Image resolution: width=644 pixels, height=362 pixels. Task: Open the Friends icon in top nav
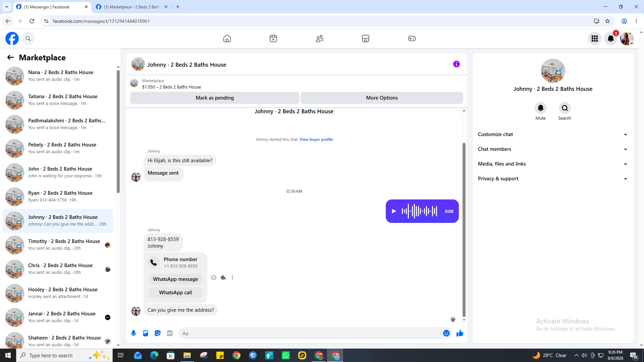coord(320,39)
